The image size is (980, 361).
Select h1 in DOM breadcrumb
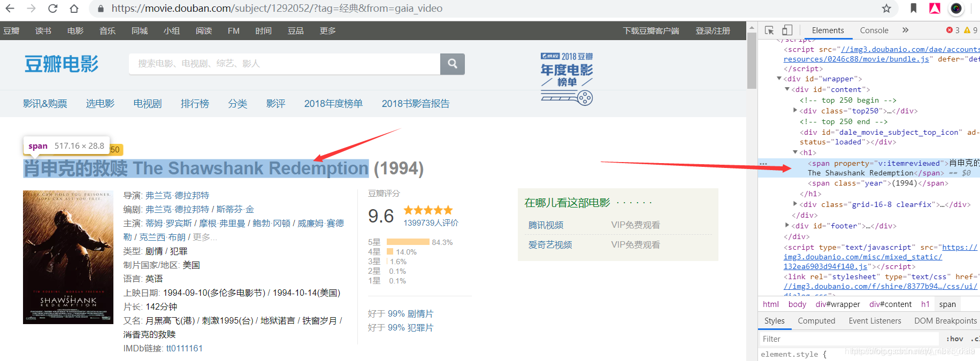click(925, 304)
